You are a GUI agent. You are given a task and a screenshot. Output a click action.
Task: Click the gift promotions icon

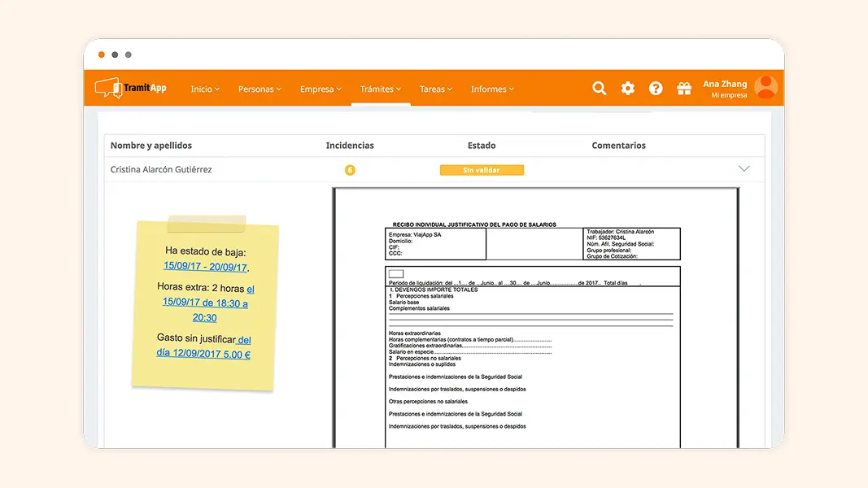point(683,88)
